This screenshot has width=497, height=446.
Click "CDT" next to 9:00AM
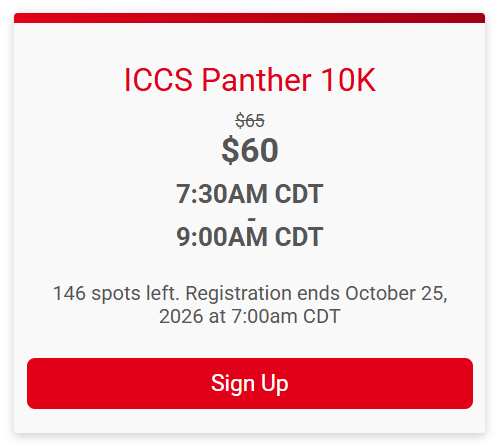[299, 237]
